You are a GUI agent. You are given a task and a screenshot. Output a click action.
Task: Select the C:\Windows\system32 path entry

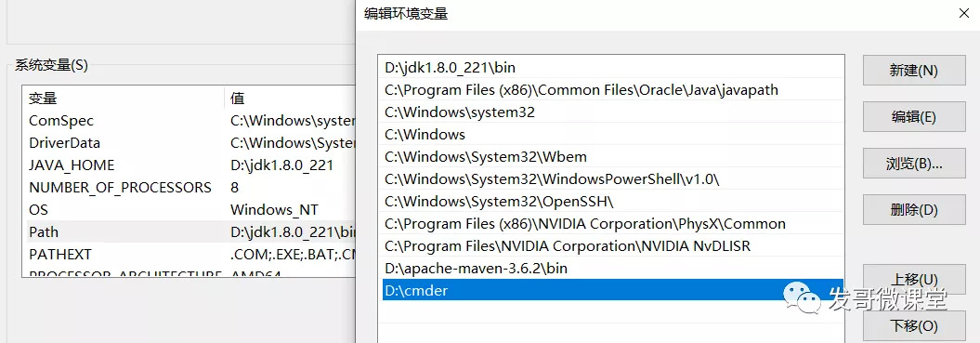(x=612, y=112)
